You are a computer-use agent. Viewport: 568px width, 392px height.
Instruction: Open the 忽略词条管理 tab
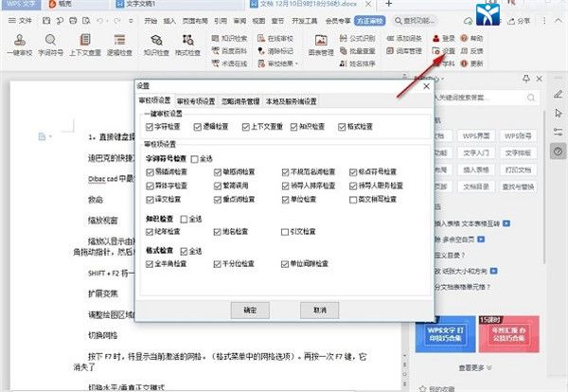click(240, 100)
